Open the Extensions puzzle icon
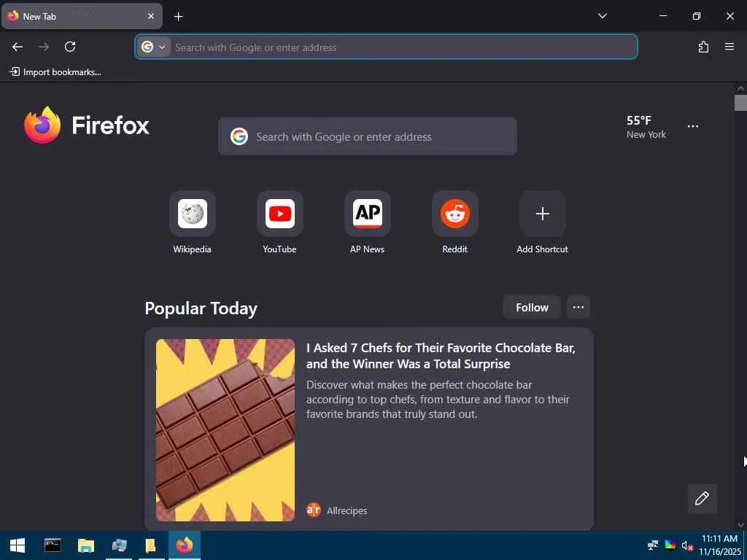 coord(703,47)
